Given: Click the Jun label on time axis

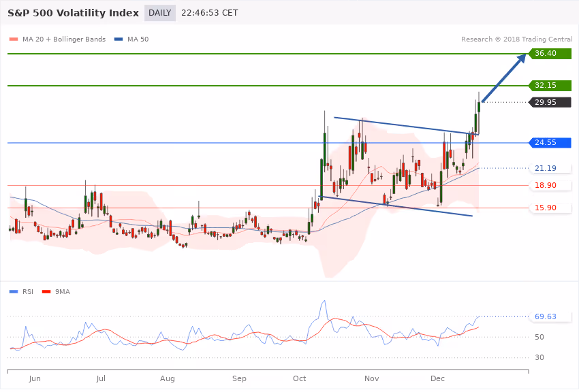Looking at the screenshot, I should (x=35, y=378).
